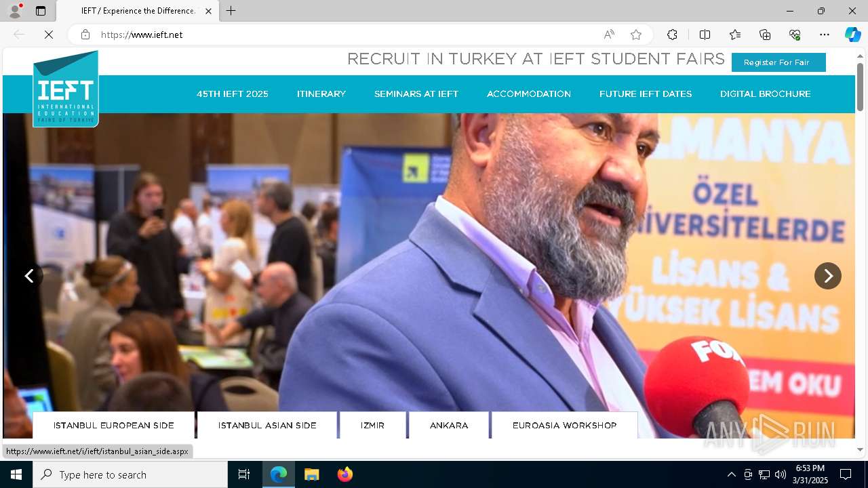Viewport: 868px width, 488px height.
Task: Open File Explorer from taskbar
Action: coord(311,474)
